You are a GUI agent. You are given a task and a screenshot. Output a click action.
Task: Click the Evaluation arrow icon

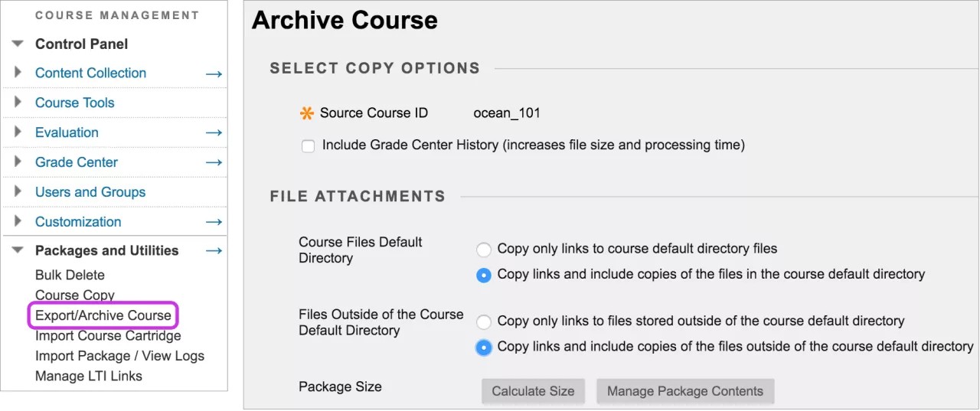(x=214, y=133)
